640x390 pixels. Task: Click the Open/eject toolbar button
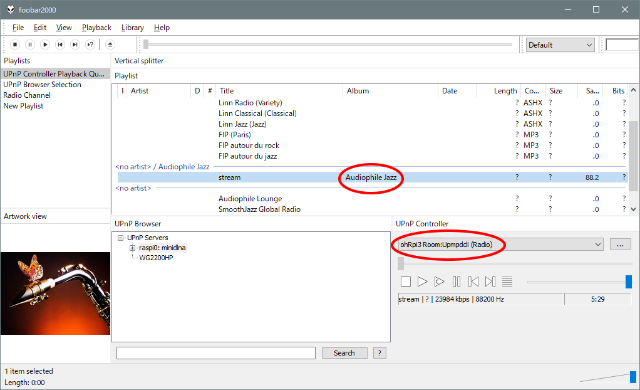tap(110, 44)
